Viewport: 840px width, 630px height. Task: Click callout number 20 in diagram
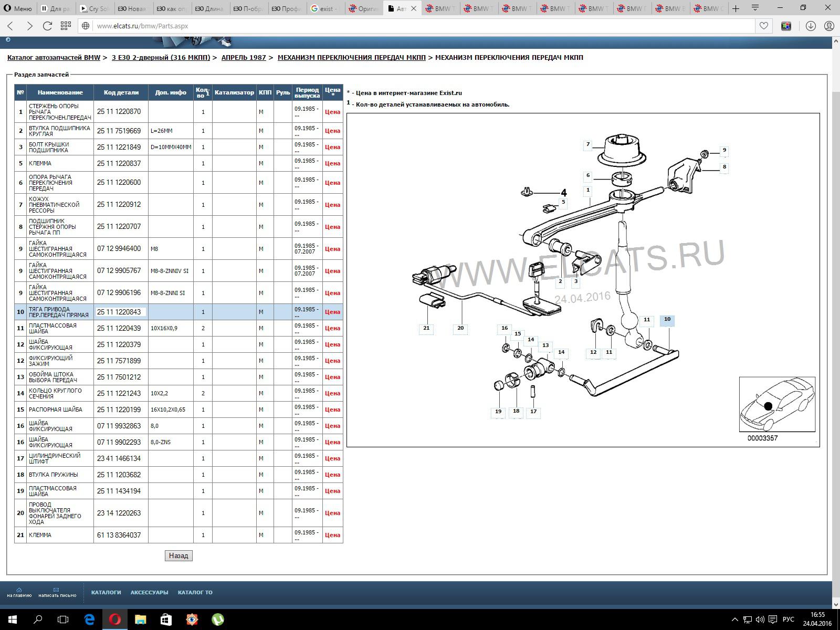pos(460,328)
